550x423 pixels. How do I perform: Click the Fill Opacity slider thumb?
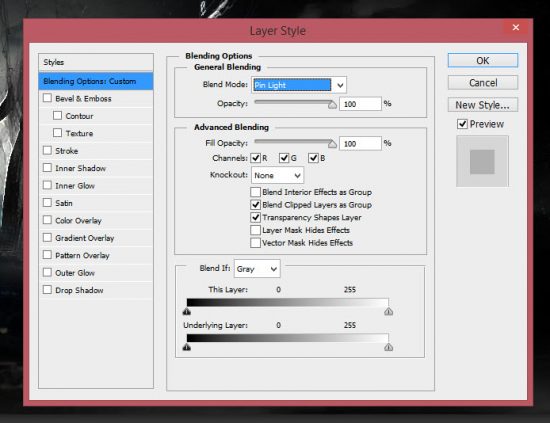pyautogui.click(x=332, y=144)
